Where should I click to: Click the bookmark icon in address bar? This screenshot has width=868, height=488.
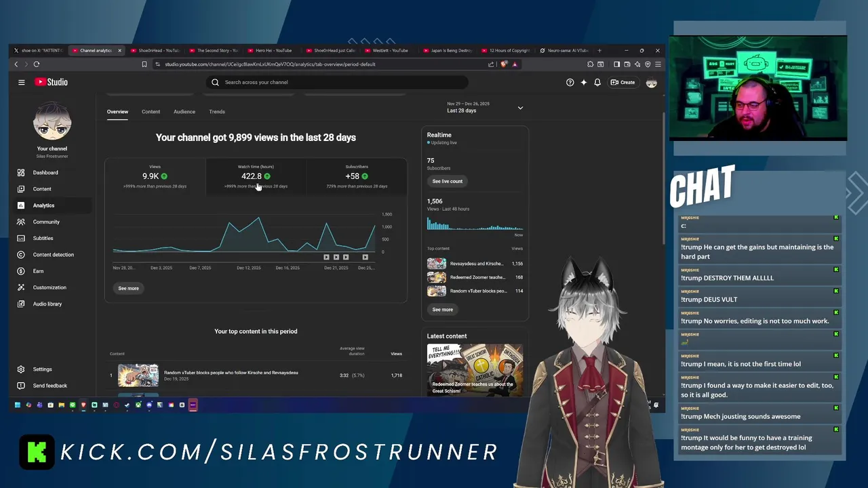(144, 64)
